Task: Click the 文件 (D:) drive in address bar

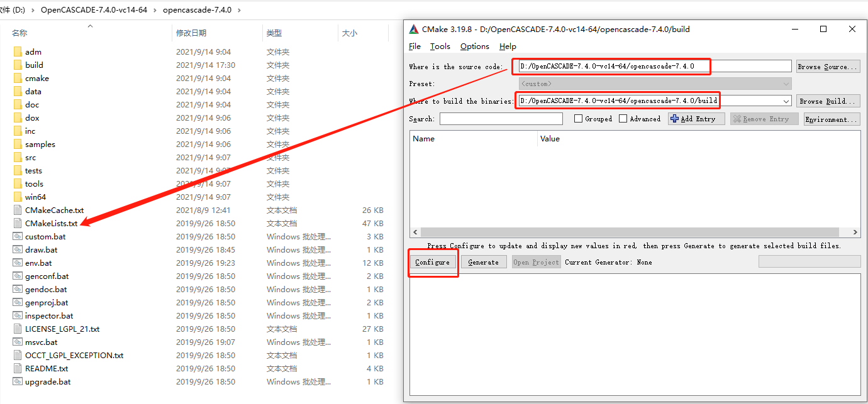Action: click(12, 9)
